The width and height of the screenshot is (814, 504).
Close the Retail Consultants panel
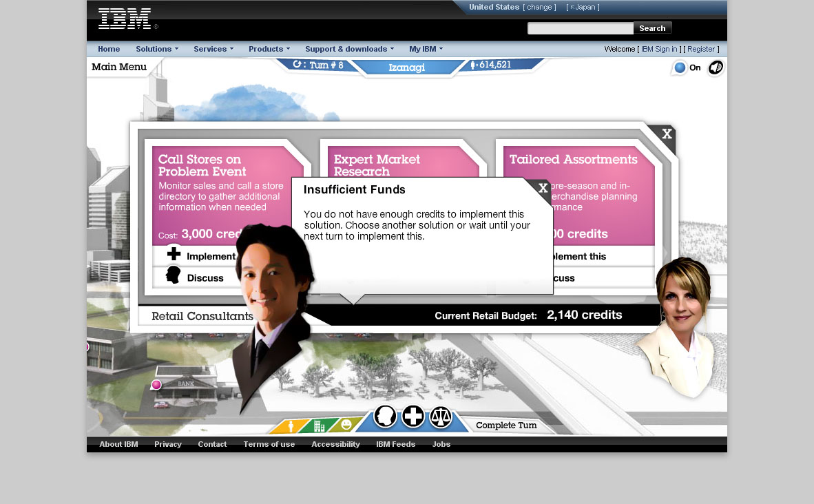[667, 134]
